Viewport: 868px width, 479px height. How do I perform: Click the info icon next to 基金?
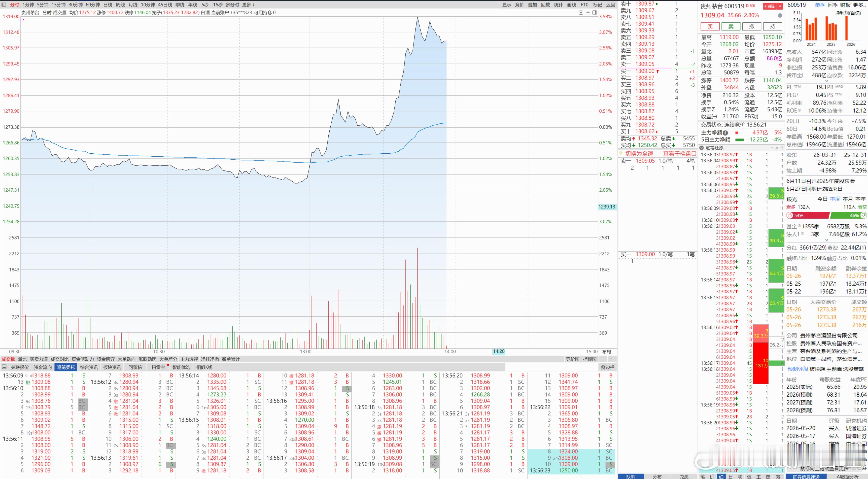799,226
